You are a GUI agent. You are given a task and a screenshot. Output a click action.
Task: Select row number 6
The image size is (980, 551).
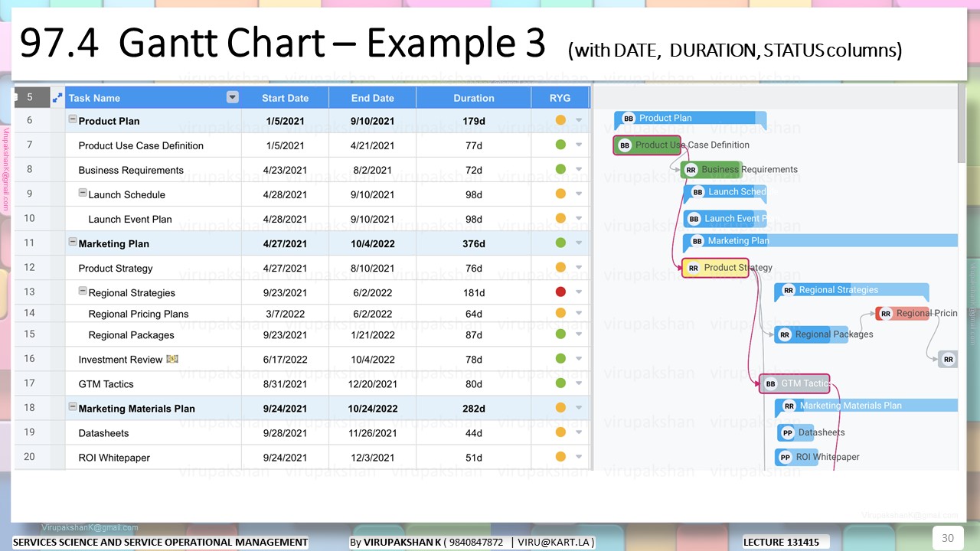[30, 121]
